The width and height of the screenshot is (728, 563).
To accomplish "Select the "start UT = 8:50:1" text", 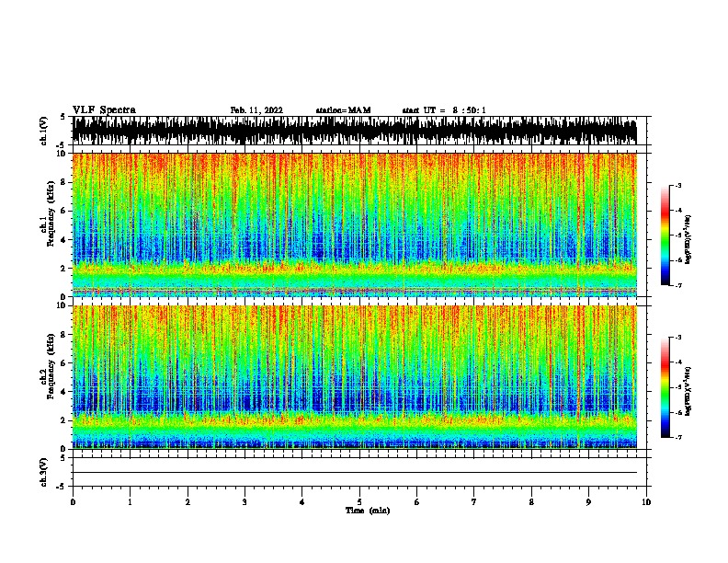I will (444, 110).
